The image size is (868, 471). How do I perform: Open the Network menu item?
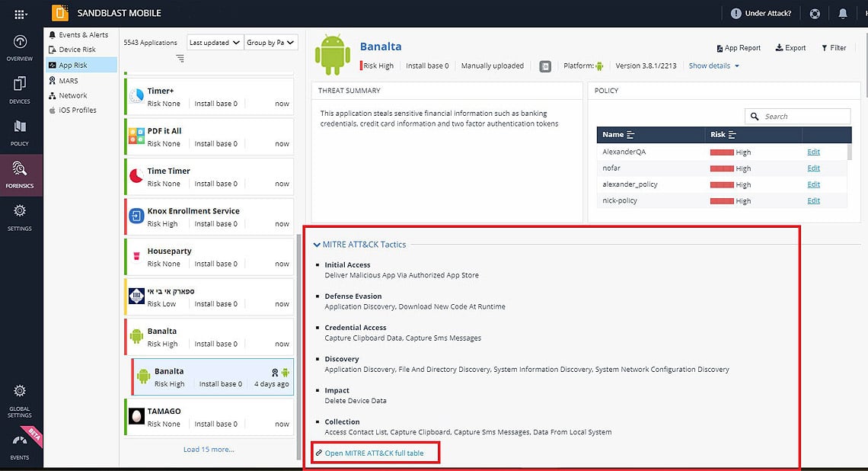point(72,96)
